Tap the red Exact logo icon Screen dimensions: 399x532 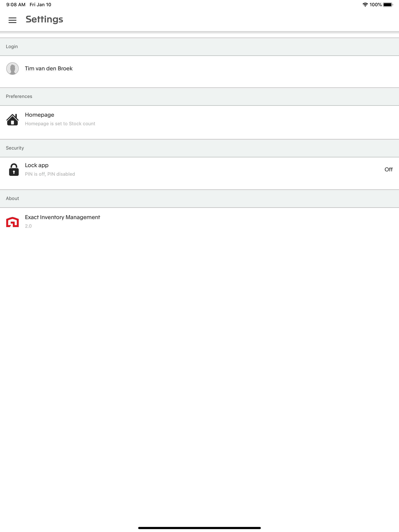(x=12, y=222)
